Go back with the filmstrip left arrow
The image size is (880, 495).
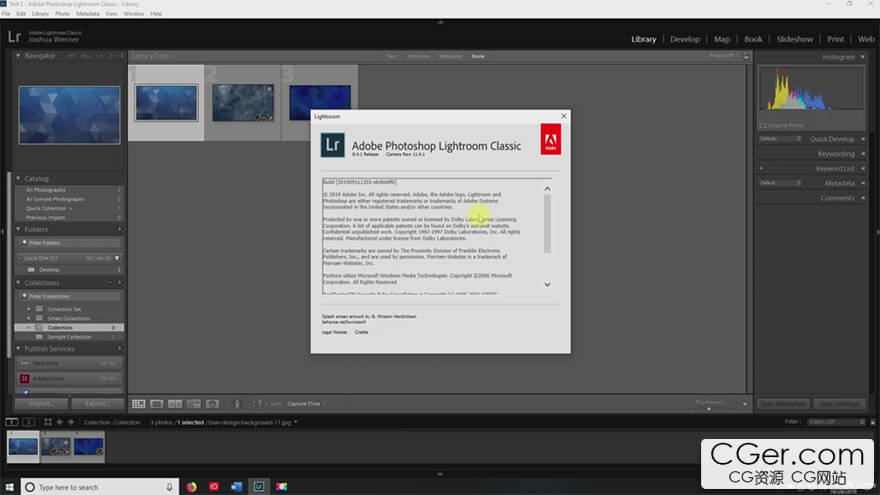coord(59,422)
